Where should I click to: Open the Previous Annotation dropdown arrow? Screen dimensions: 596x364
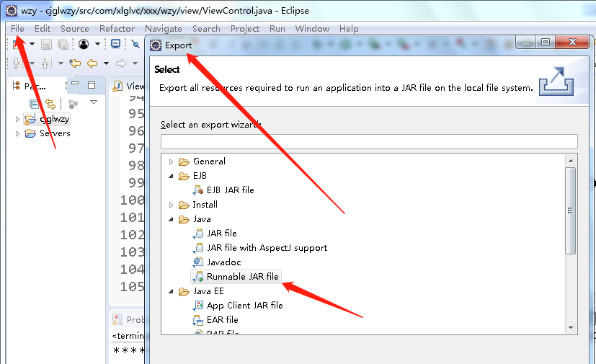click(61, 63)
